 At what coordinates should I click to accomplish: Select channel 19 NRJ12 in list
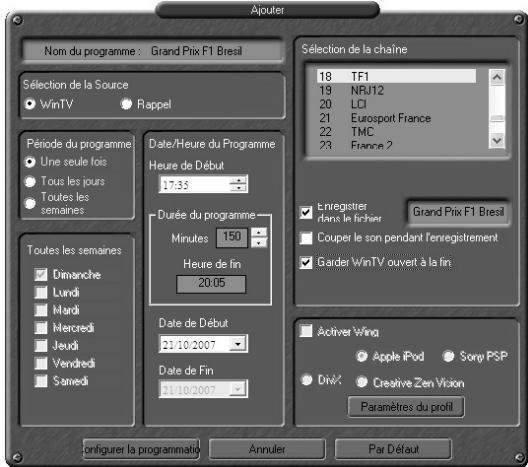[396, 90]
